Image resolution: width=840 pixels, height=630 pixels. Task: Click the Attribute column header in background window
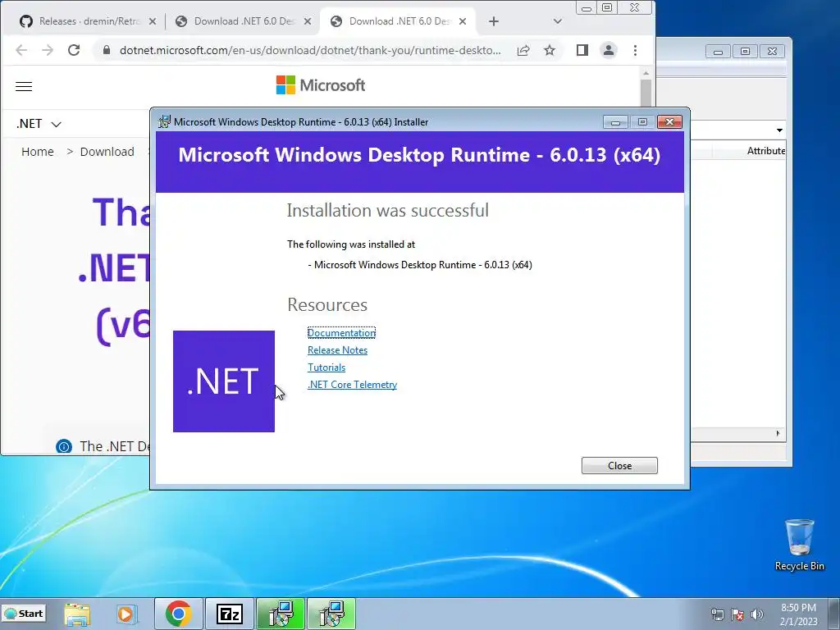[x=765, y=151]
